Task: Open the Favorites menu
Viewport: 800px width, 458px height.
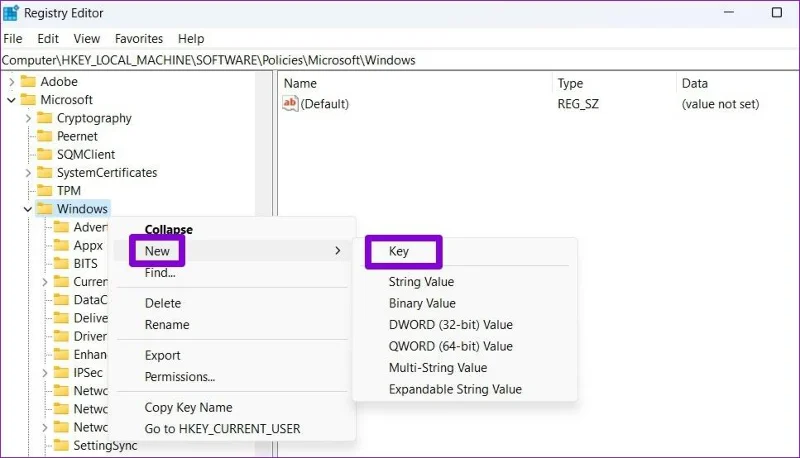Action: 139,39
